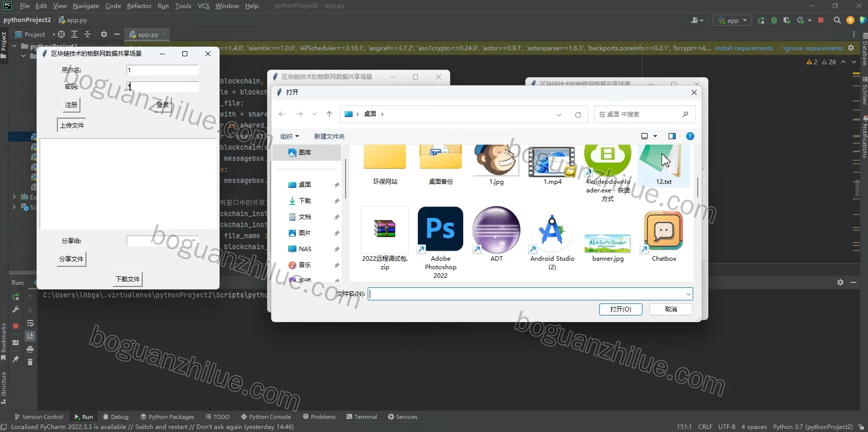Expand the 文件名 combo box arrow
This screenshot has height=432, width=868.
tap(688, 294)
